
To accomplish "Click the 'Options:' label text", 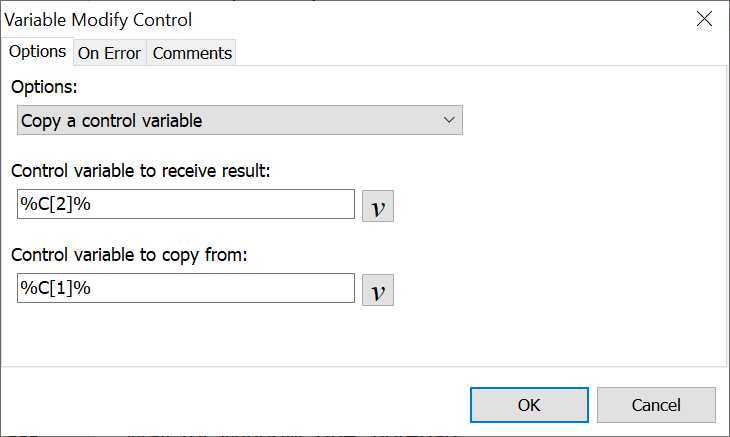I will coord(48,88).
